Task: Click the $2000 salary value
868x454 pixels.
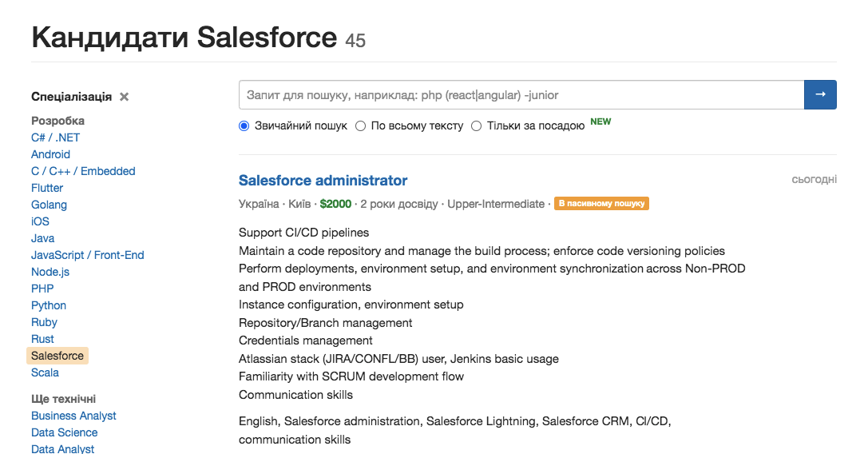Action: (335, 204)
